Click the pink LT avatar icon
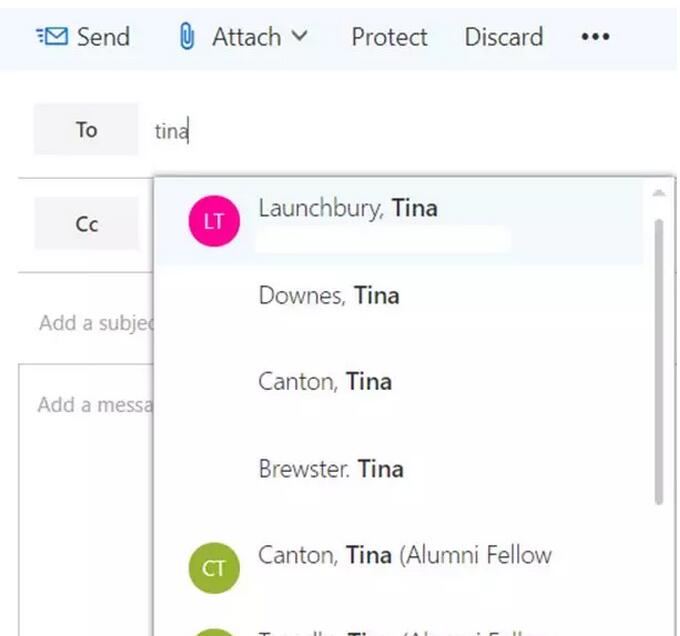 tap(214, 222)
